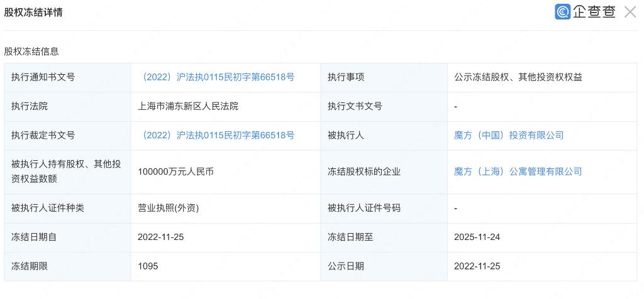Click the 被执行人证件号码 label cell
The image size is (644, 299).
tap(364, 208)
